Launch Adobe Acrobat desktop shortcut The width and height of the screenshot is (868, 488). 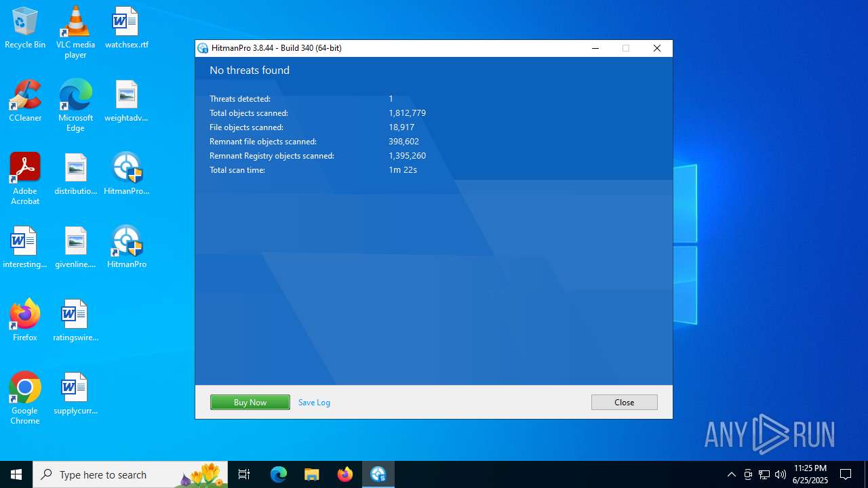(25, 179)
